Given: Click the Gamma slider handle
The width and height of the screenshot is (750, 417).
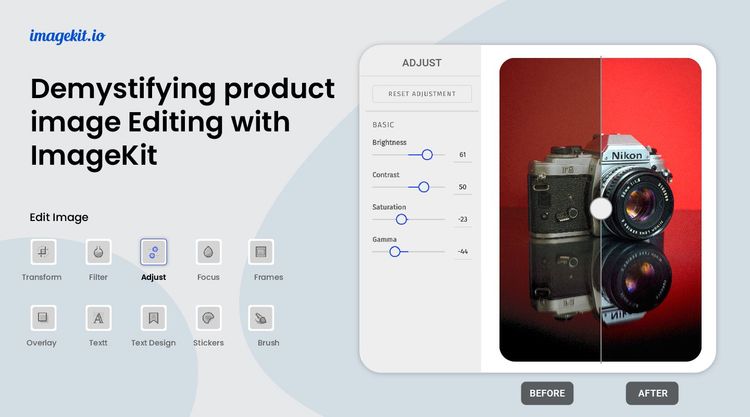Looking at the screenshot, I should click(x=395, y=251).
